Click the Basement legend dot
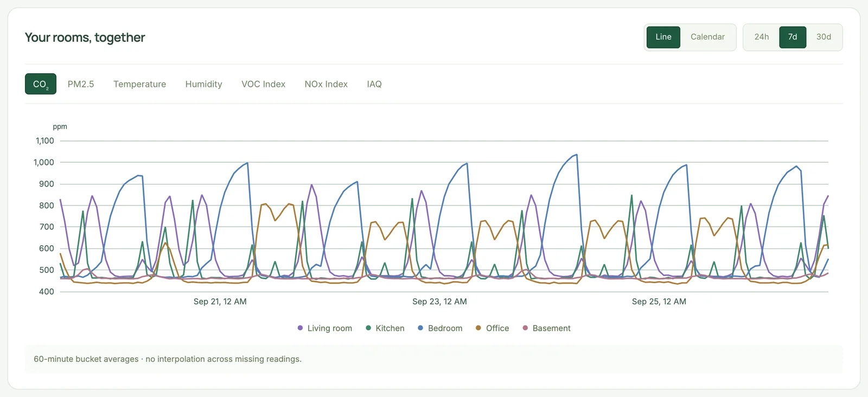Screen dimensions: 868x397 click(525, 328)
